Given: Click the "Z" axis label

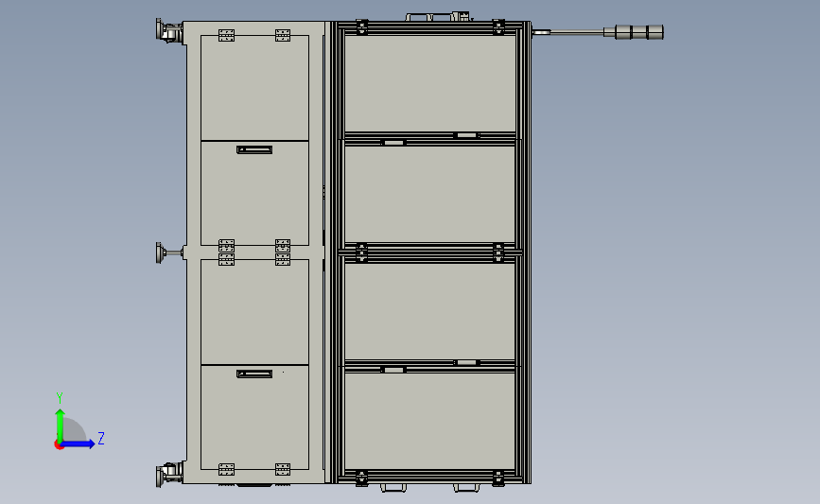Looking at the screenshot, I should (x=101, y=438).
